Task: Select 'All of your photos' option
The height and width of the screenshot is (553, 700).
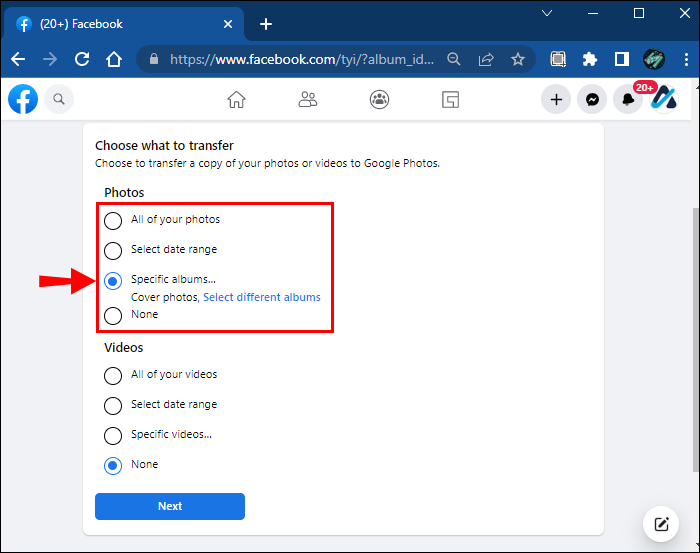Action: tap(113, 220)
